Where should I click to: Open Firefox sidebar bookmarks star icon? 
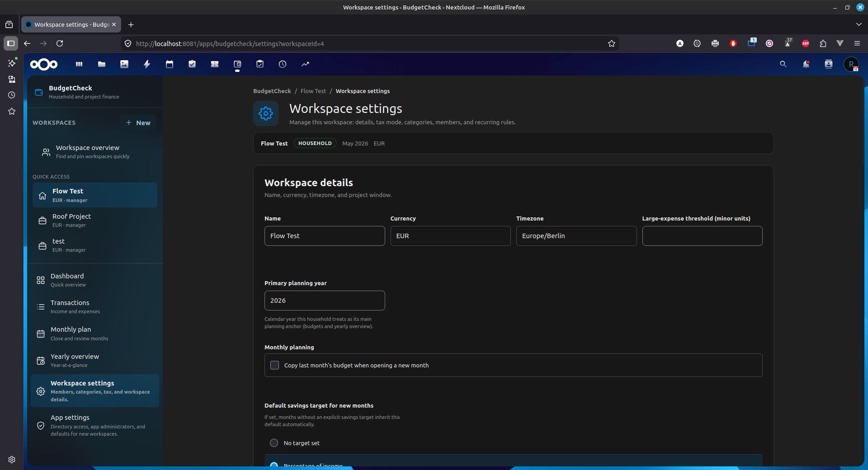[12, 111]
